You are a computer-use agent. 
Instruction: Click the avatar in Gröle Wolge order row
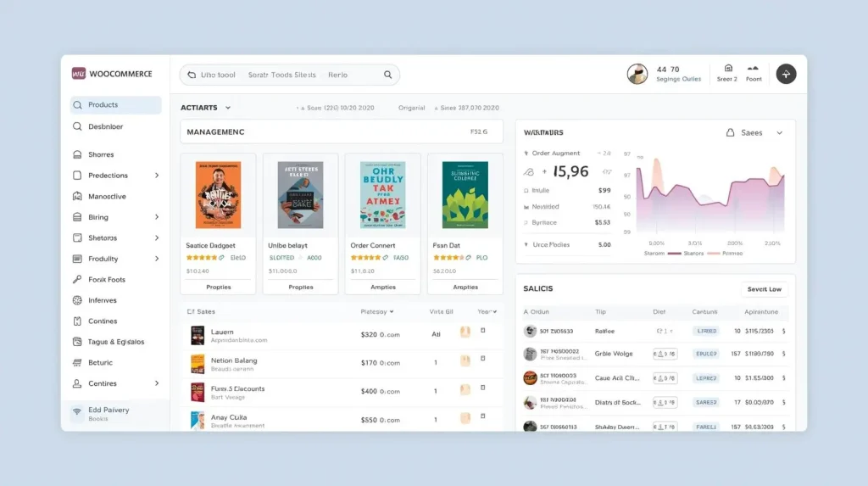pyautogui.click(x=531, y=354)
